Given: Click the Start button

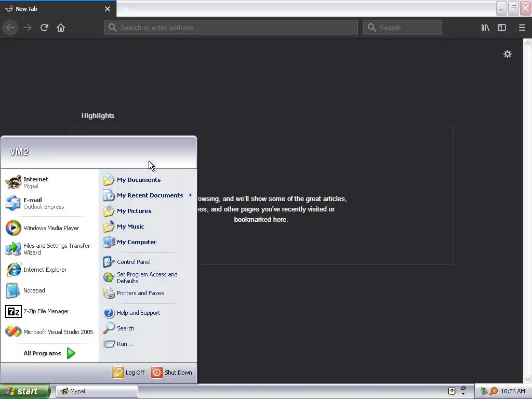Looking at the screenshot, I should [x=24, y=391].
